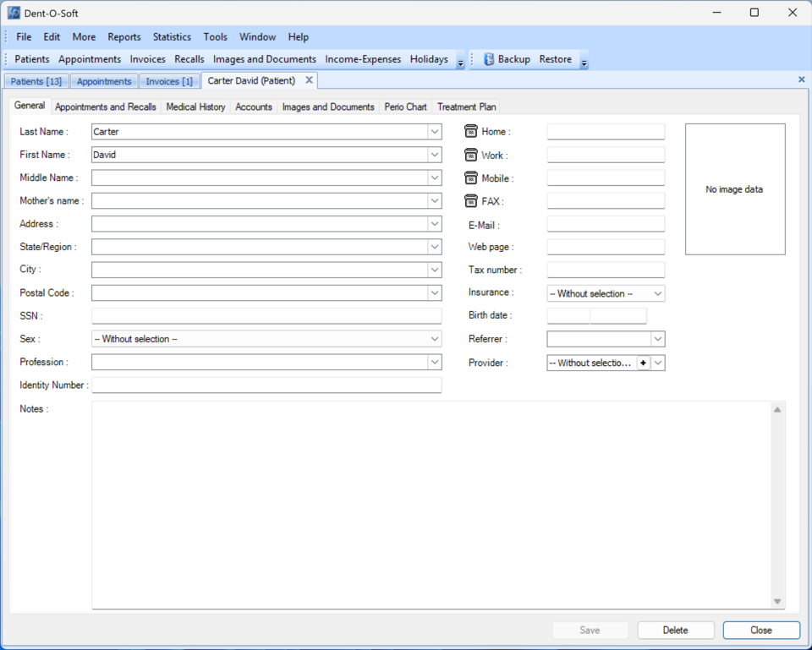Click the Mobile phone icon
This screenshot has height=650, width=812.
click(471, 178)
